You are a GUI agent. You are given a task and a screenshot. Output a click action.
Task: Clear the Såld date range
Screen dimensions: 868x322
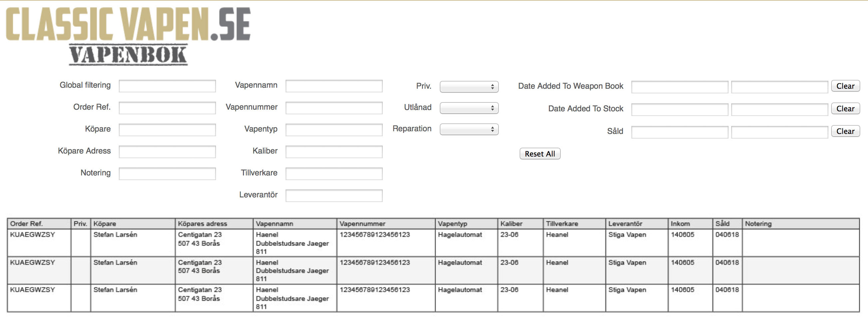pyautogui.click(x=845, y=131)
